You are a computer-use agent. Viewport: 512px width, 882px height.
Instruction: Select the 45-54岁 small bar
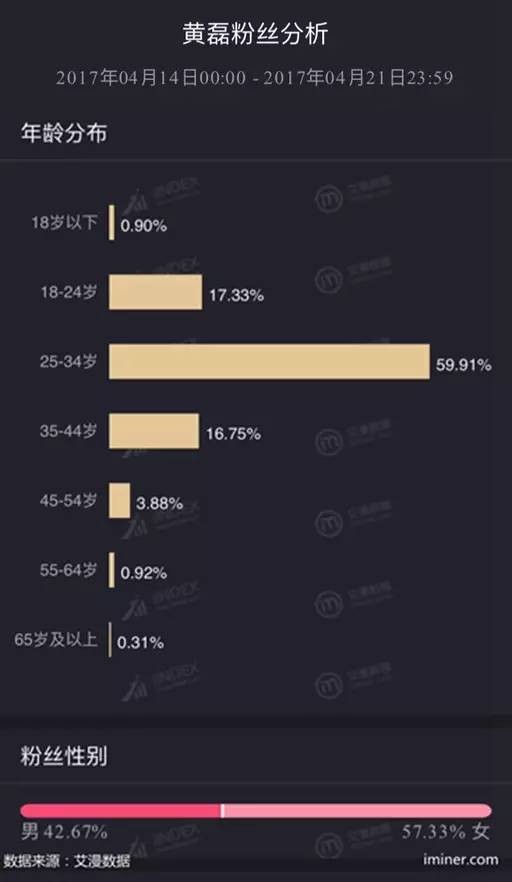(119, 501)
